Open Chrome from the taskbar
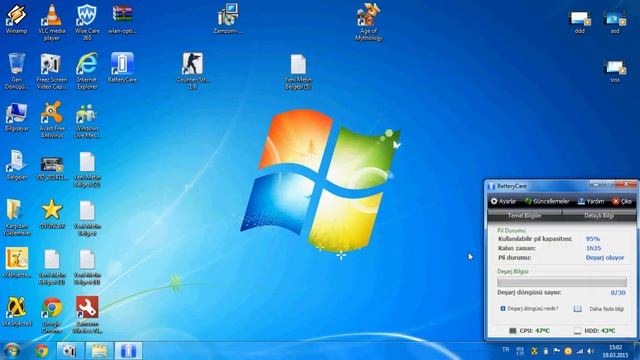Viewport: 640px width, 360px height. 41,351
